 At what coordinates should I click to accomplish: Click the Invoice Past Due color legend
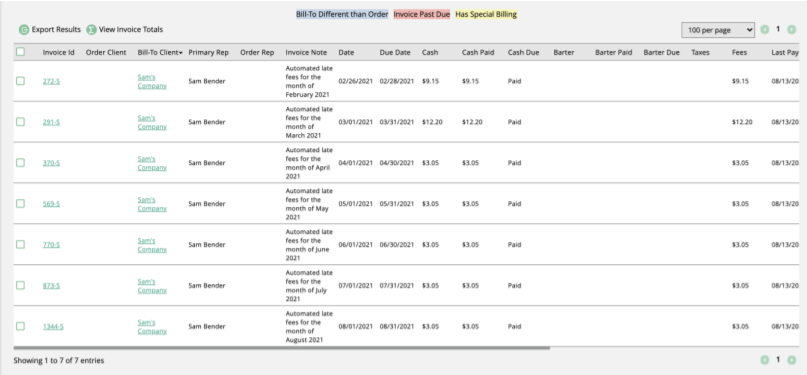pos(422,14)
